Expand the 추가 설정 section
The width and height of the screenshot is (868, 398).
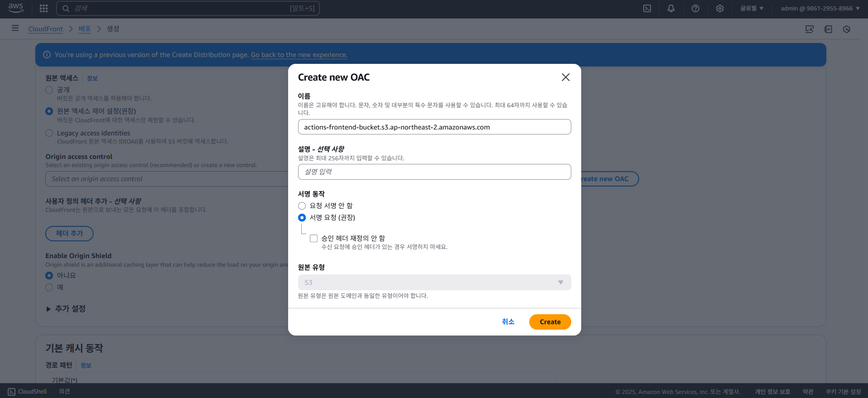tap(66, 309)
